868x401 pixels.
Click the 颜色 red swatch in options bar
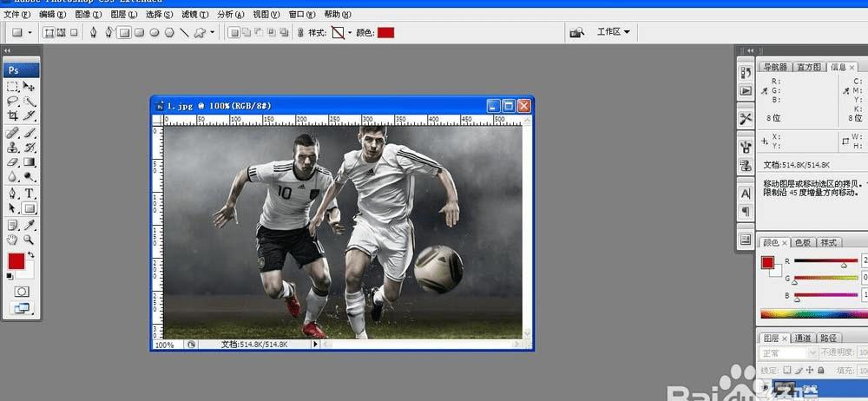tap(386, 33)
